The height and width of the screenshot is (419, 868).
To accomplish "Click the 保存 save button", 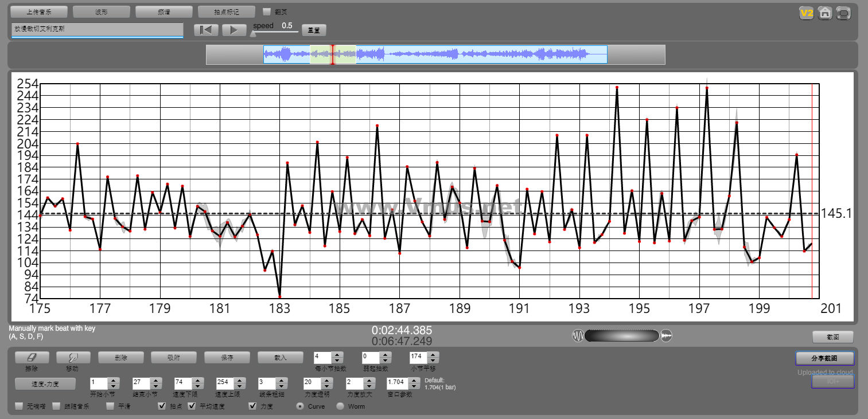I will tap(227, 357).
